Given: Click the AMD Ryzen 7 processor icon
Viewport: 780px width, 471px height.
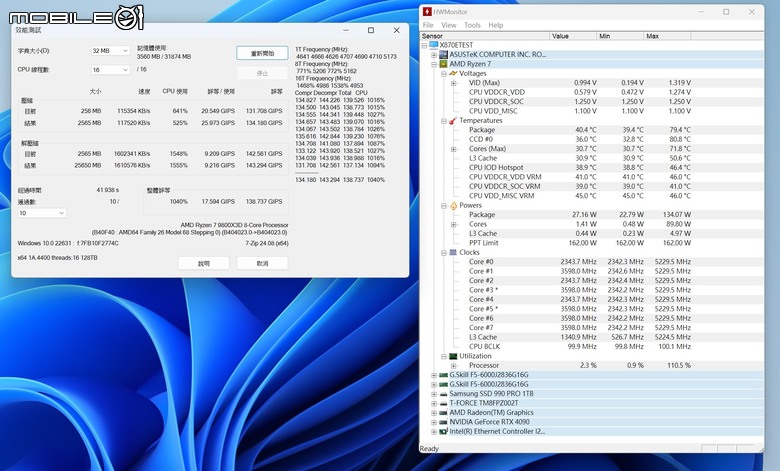Looking at the screenshot, I should click(443, 64).
